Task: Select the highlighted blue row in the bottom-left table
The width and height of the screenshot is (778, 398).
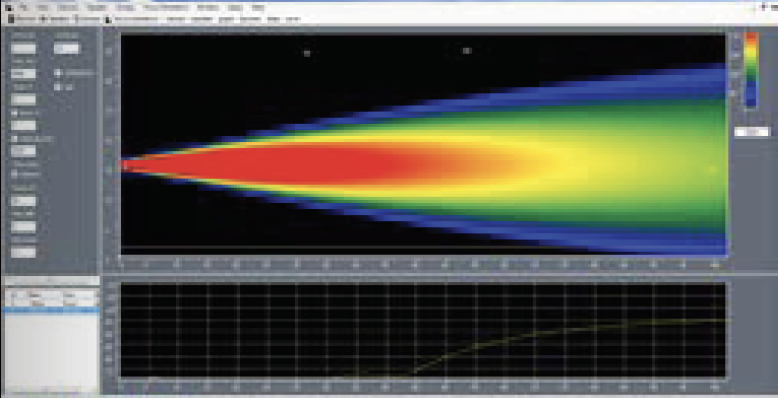Action: [x=51, y=310]
